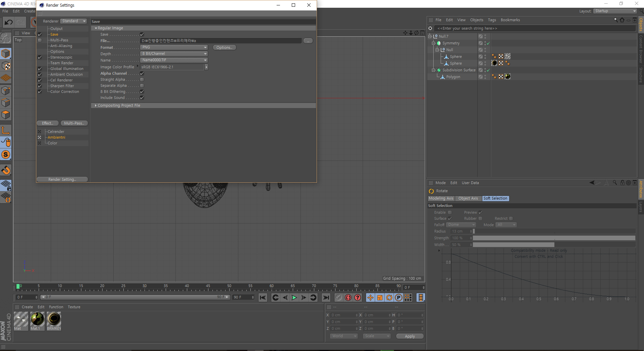Go to start of timeline
644x351 pixels.
pos(263,297)
